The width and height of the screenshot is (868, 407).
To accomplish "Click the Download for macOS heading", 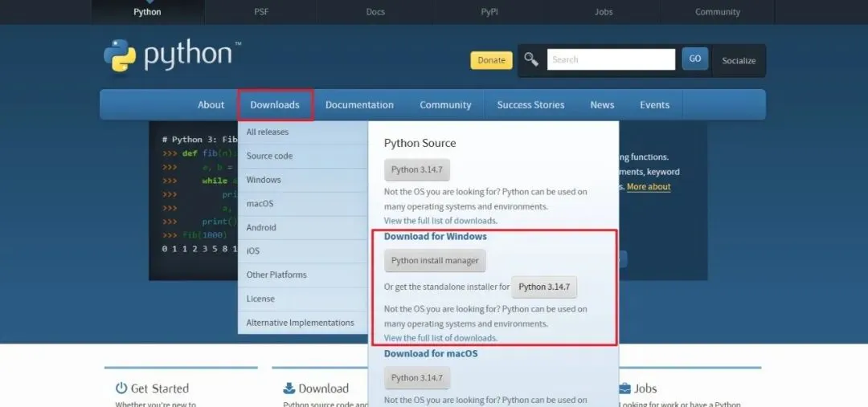I will (431, 353).
